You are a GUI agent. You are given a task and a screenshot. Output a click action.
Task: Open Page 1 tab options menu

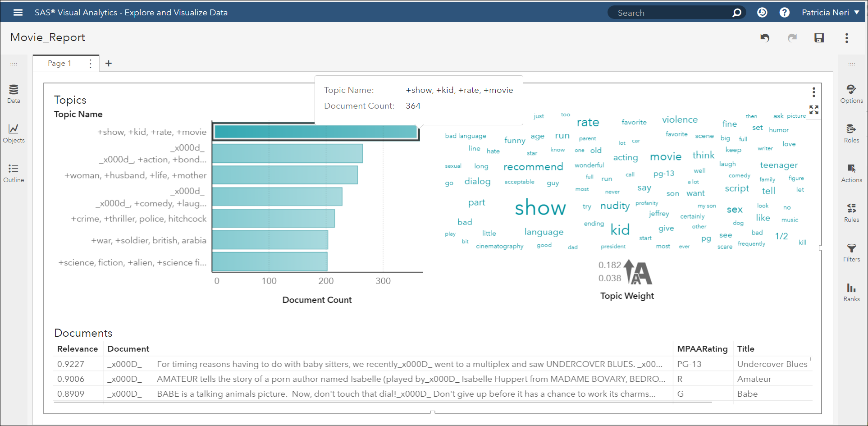point(91,64)
